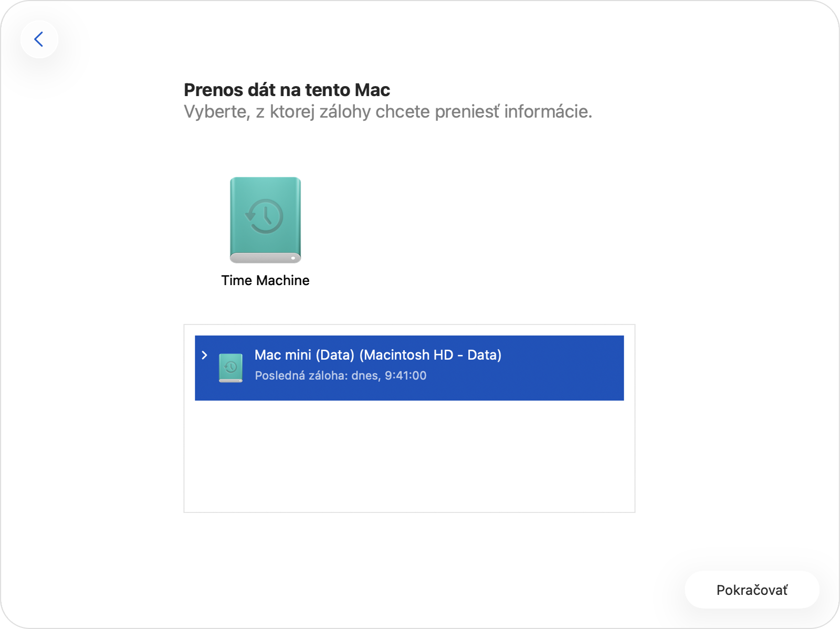840x629 pixels.
Task: Click the 'Prenos dát na tento Mac' heading
Action: click(x=287, y=90)
